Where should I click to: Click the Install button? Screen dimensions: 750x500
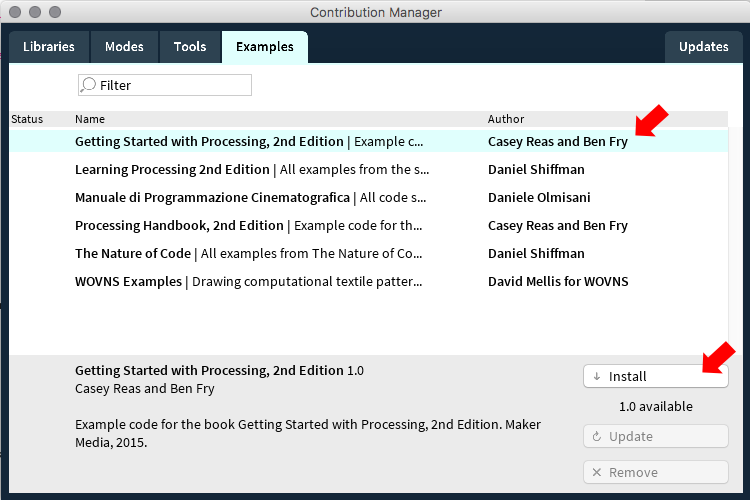(x=656, y=377)
